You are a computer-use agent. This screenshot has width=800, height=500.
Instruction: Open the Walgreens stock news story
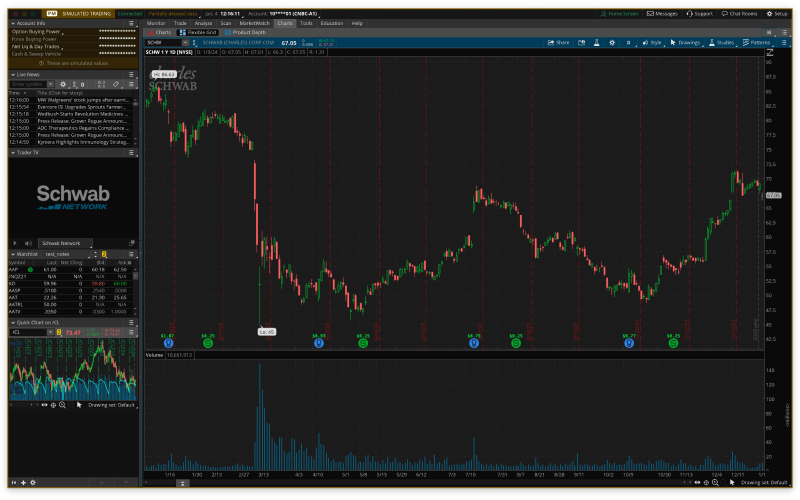(x=84, y=100)
